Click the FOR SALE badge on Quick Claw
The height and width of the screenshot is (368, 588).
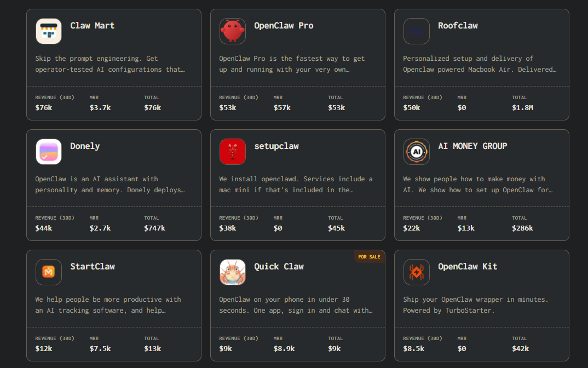[370, 257]
